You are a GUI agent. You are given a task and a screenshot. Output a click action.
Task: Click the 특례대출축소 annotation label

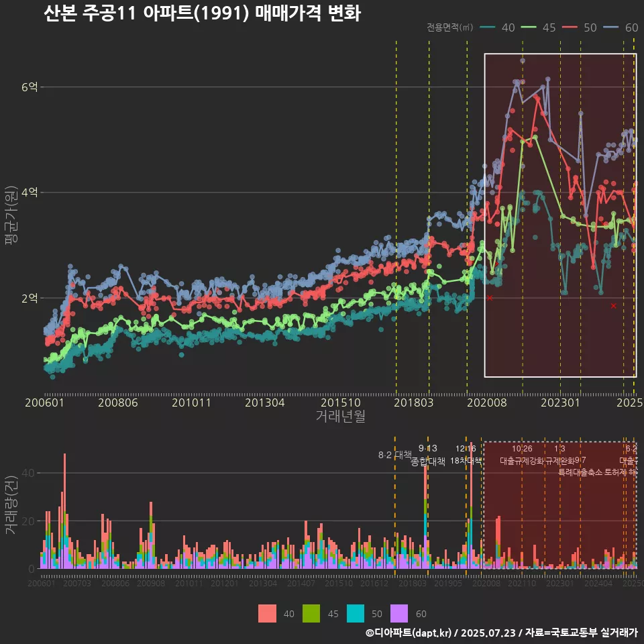click(580, 472)
